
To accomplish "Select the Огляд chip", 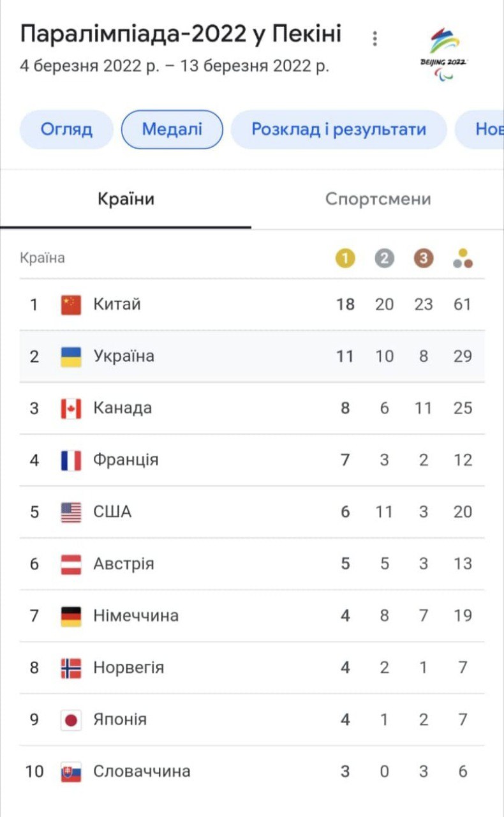I will (66, 130).
